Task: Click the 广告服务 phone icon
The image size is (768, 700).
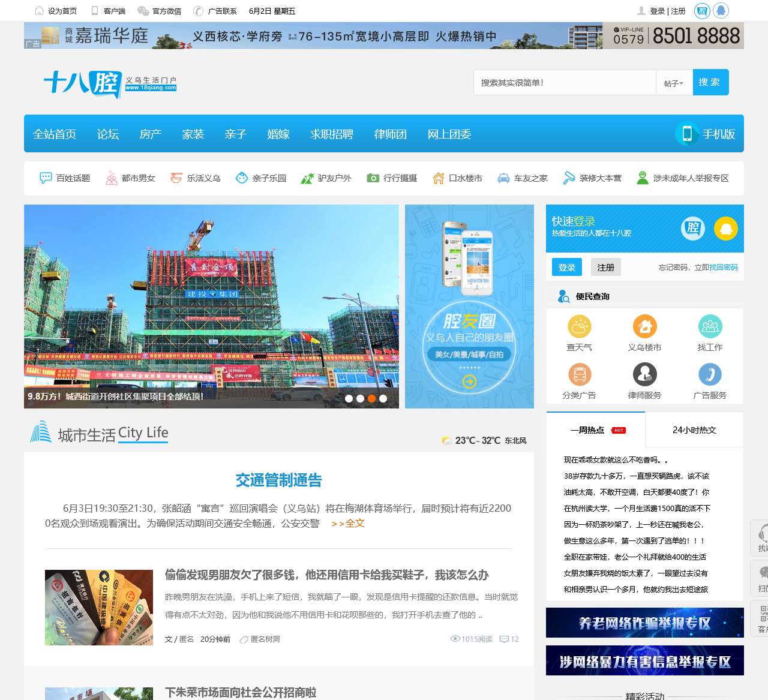Action: 710,374
